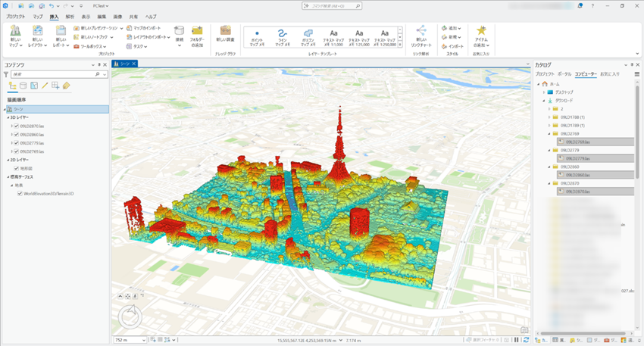Switch Contents to List By Snapping
644x346 pixels.
tap(55, 86)
